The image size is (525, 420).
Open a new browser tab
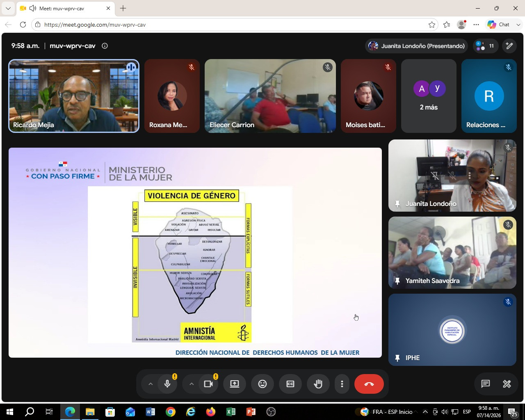pos(123,8)
